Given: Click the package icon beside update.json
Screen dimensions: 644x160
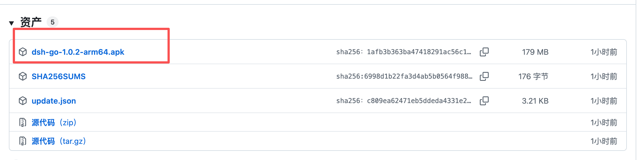Looking at the screenshot, I should pos(23,101).
